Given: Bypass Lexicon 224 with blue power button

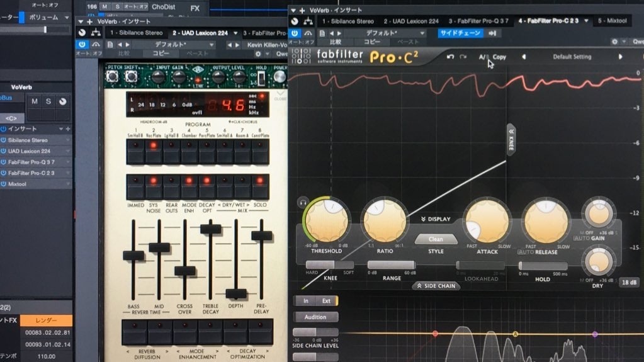Looking at the screenshot, I should click(82, 44).
